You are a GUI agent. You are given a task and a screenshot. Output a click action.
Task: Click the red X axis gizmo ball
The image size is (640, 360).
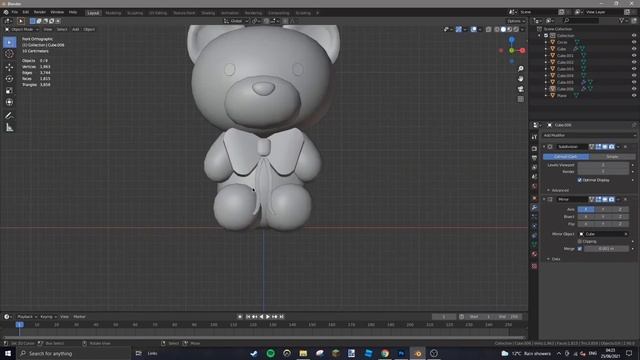click(522, 50)
